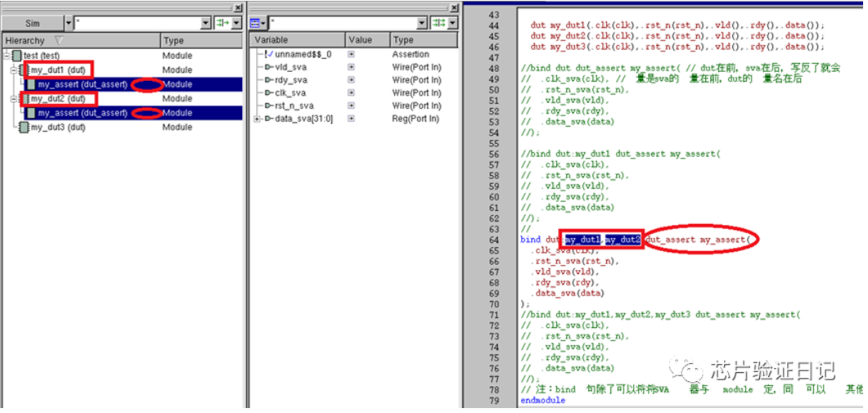The width and height of the screenshot is (868, 413).
Task: Click the green hierarchy filter-apply icon
Action: click(x=222, y=23)
